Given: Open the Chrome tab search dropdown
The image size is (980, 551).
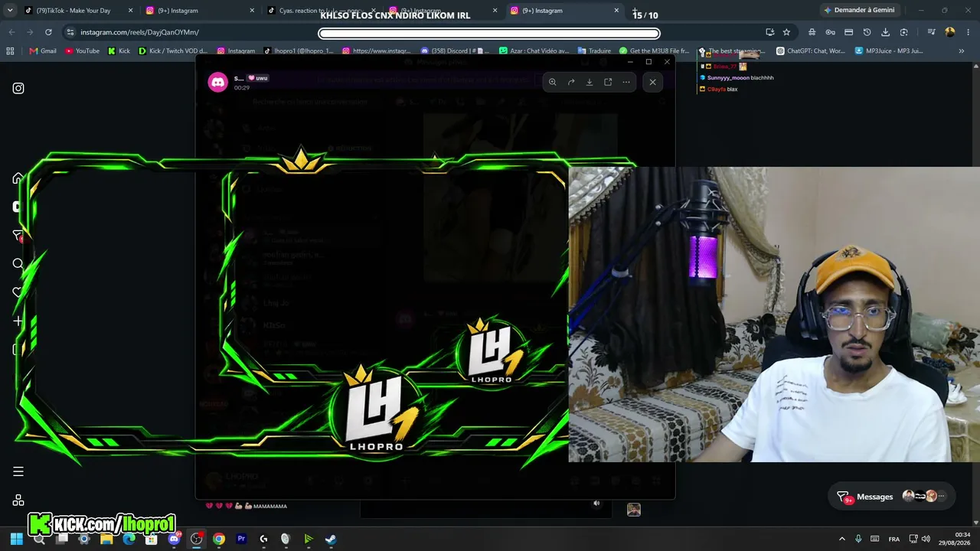Looking at the screenshot, I should click(x=10, y=11).
